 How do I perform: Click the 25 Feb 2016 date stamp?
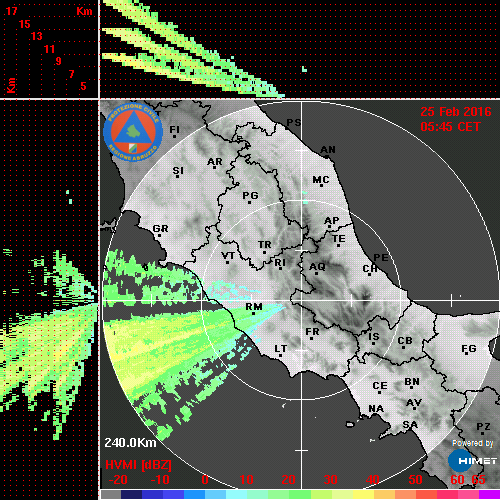click(x=456, y=112)
